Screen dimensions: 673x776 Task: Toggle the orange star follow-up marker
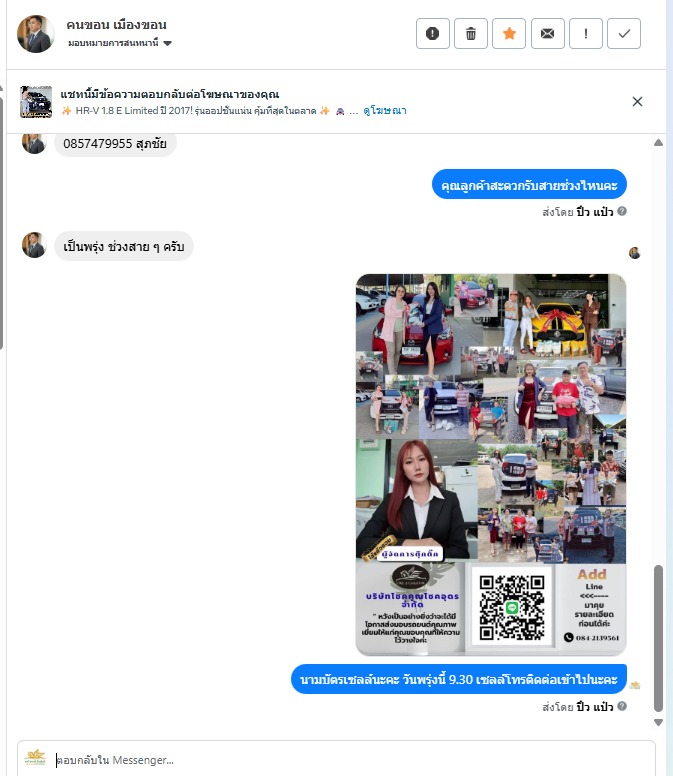point(509,34)
